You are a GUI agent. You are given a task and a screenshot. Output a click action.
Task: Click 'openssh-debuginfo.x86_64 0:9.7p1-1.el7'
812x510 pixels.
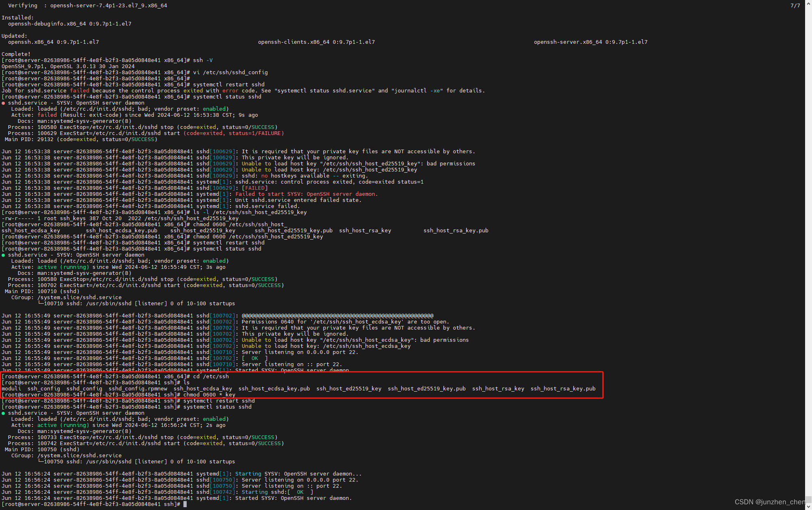pos(69,24)
